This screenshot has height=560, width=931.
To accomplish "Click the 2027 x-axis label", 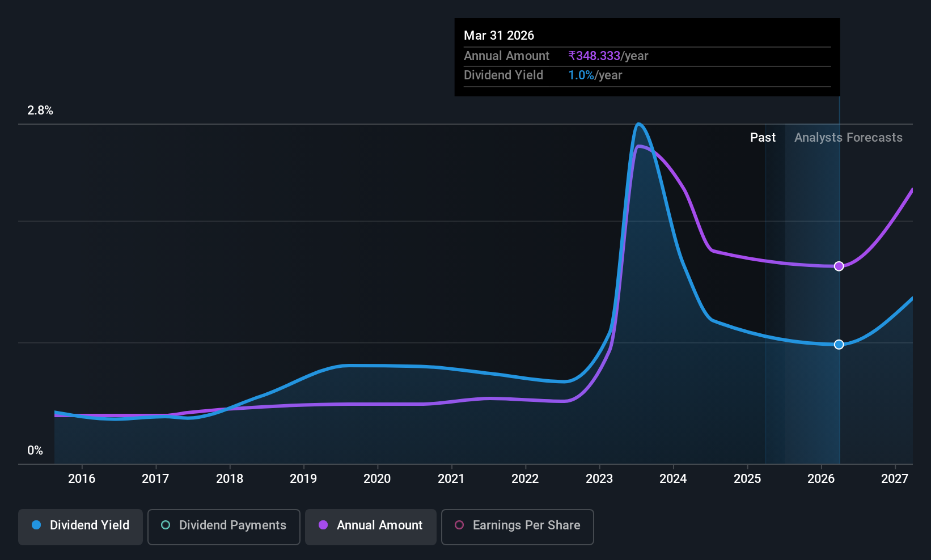I will tap(895, 479).
